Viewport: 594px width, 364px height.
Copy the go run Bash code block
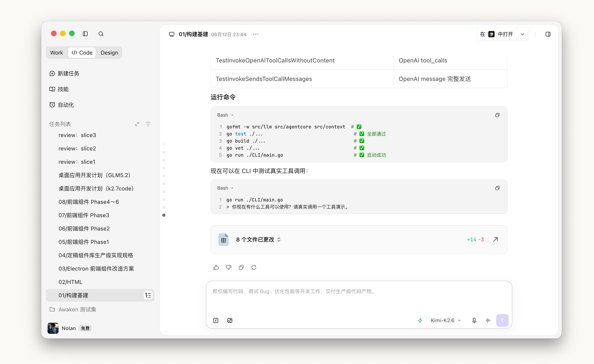pyautogui.click(x=497, y=188)
